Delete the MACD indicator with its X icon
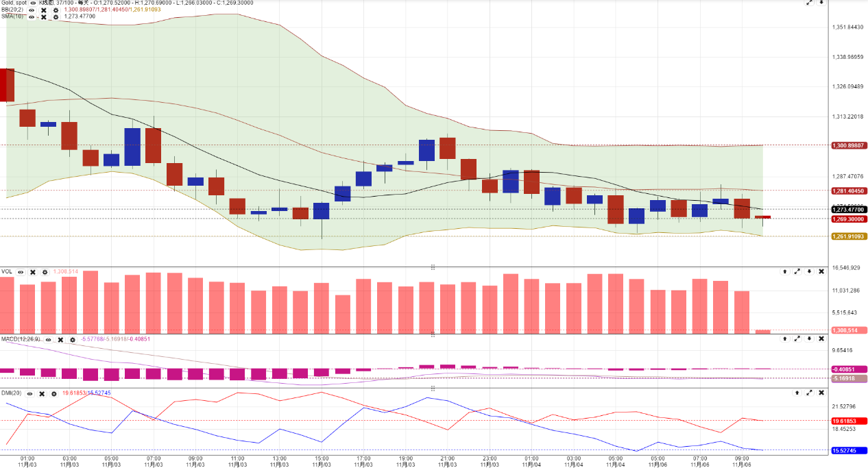868x468 pixels. [x=60, y=339]
